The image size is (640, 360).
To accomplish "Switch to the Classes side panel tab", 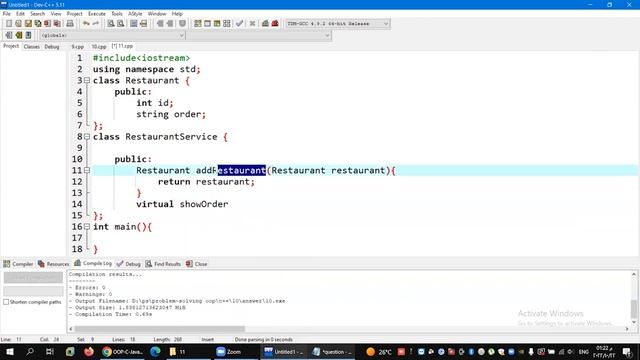I will click(x=31, y=47).
